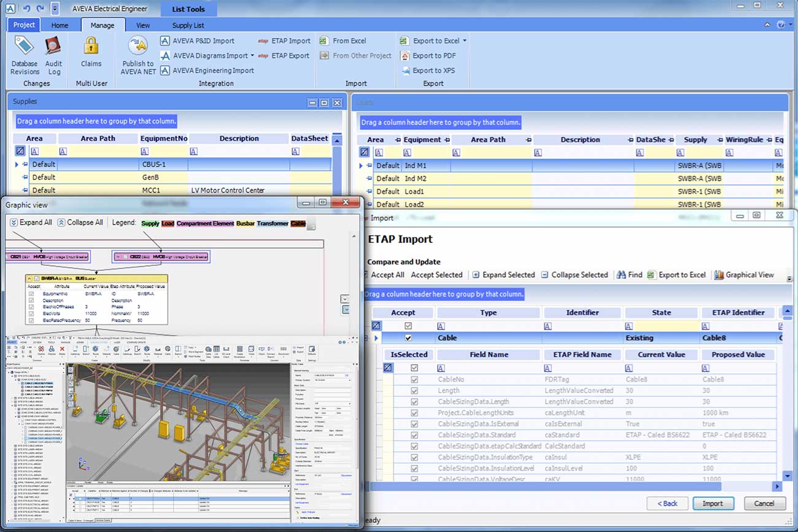Image resolution: width=798 pixels, height=532 pixels.
Task: Open Graphical View in ETAP Import
Action: click(x=744, y=275)
